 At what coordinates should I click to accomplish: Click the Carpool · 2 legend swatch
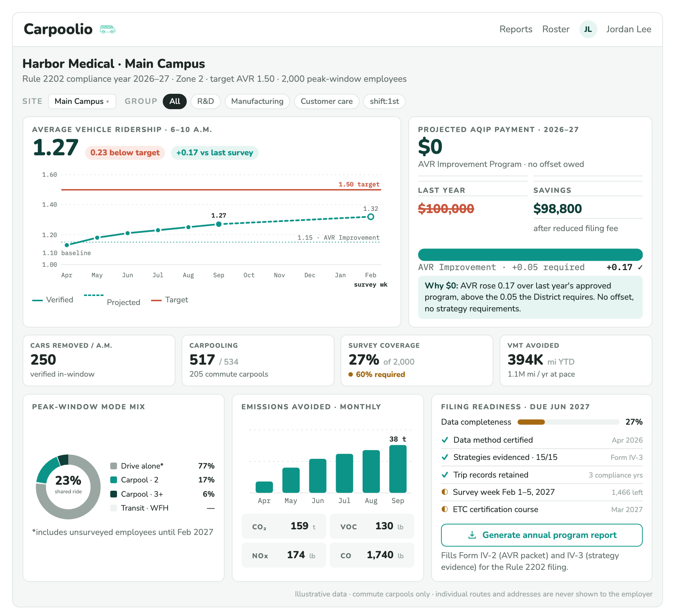[x=114, y=480]
